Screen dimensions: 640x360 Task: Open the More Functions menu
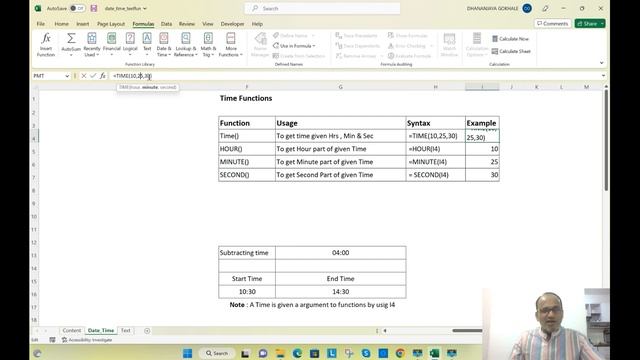coord(231,44)
